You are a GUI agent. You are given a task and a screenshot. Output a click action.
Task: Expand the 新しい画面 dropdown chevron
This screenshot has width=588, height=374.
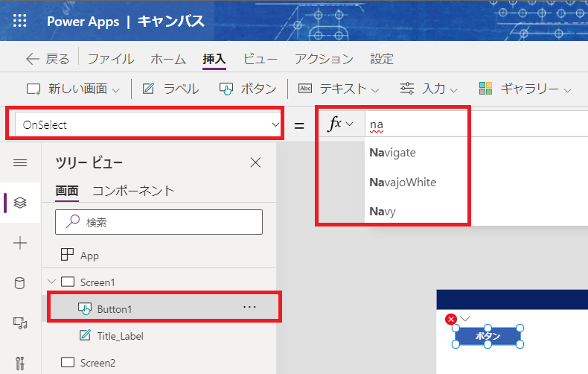coord(116,90)
